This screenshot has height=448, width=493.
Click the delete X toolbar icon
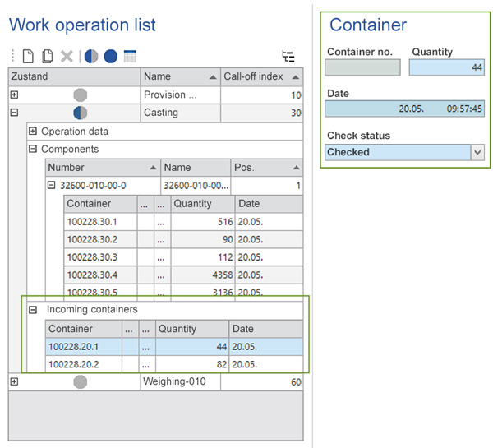pyautogui.click(x=67, y=57)
